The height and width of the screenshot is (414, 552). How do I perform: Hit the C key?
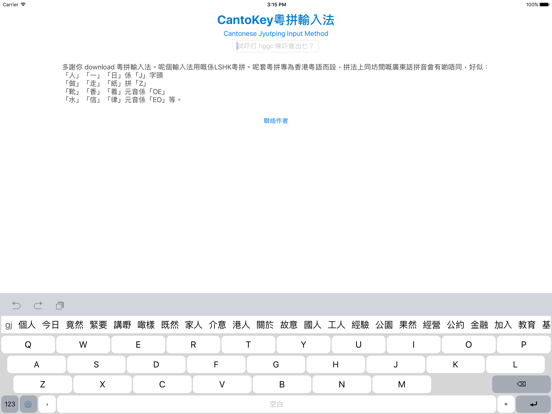click(x=162, y=384)
